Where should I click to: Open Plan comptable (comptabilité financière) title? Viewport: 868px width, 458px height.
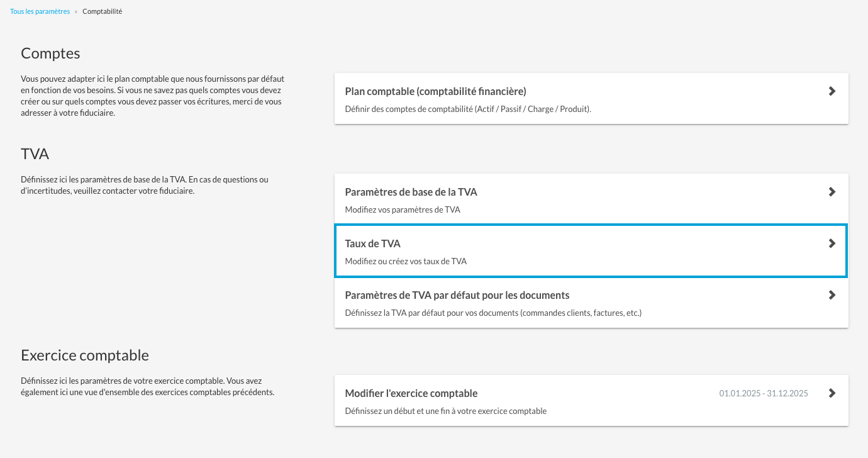(x=435, y=91)
